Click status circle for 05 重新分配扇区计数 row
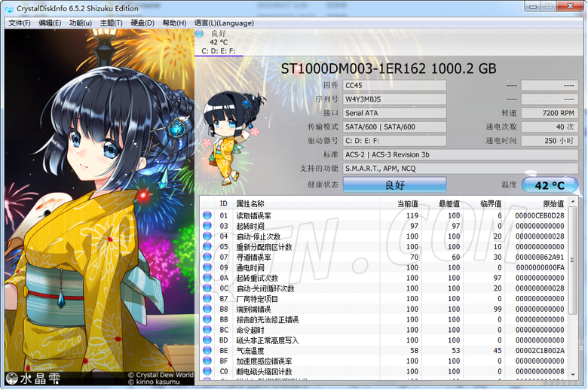 click(x=207, y=246)
